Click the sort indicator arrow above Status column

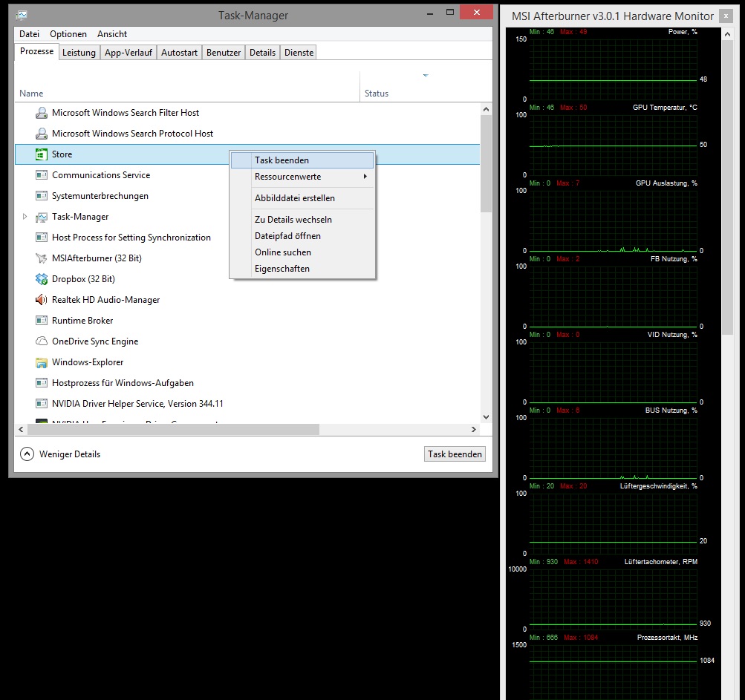pyautogui.click(x=426, y=76)
